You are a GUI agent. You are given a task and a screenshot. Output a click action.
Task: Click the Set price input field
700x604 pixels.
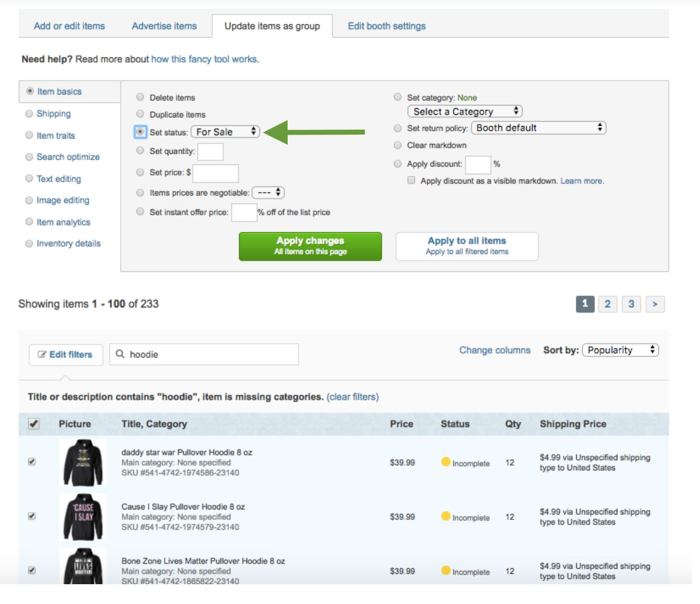coord(215,173)
